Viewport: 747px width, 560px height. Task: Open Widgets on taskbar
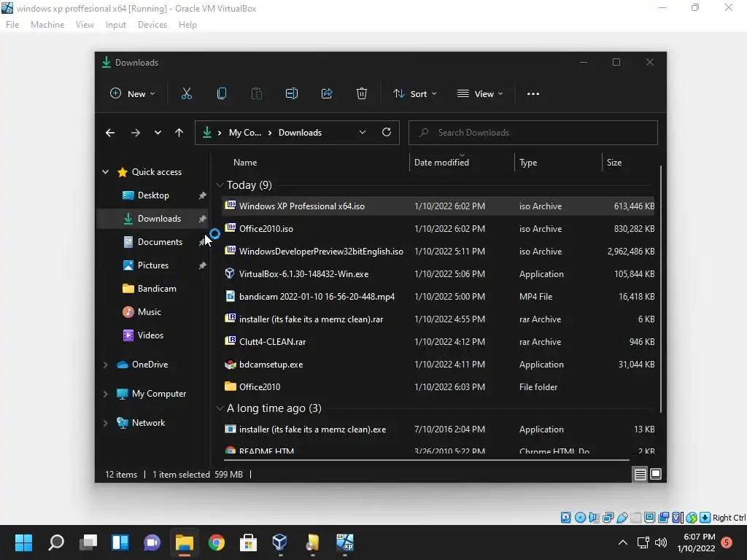coord(120,542)
